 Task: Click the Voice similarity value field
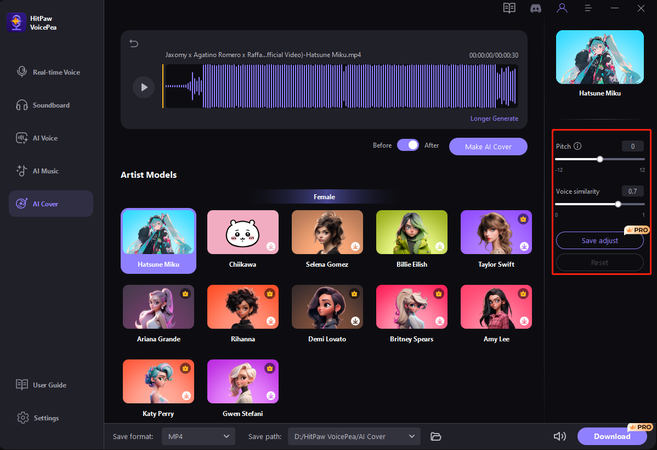tap(633, 191)
